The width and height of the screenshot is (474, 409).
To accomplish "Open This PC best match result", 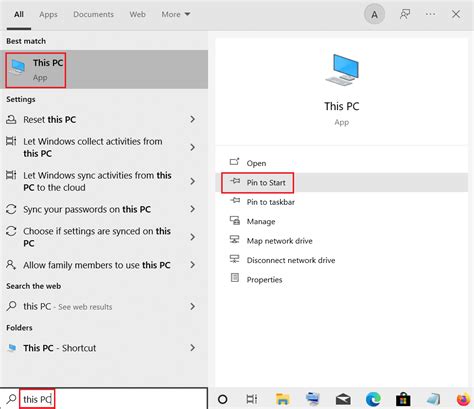I will tap(104, 69).
